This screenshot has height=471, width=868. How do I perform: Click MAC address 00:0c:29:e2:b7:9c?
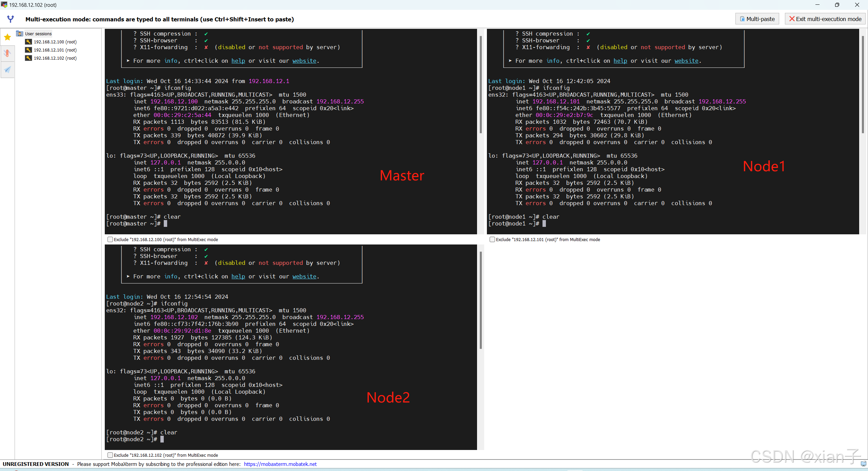tap(565, 115)
